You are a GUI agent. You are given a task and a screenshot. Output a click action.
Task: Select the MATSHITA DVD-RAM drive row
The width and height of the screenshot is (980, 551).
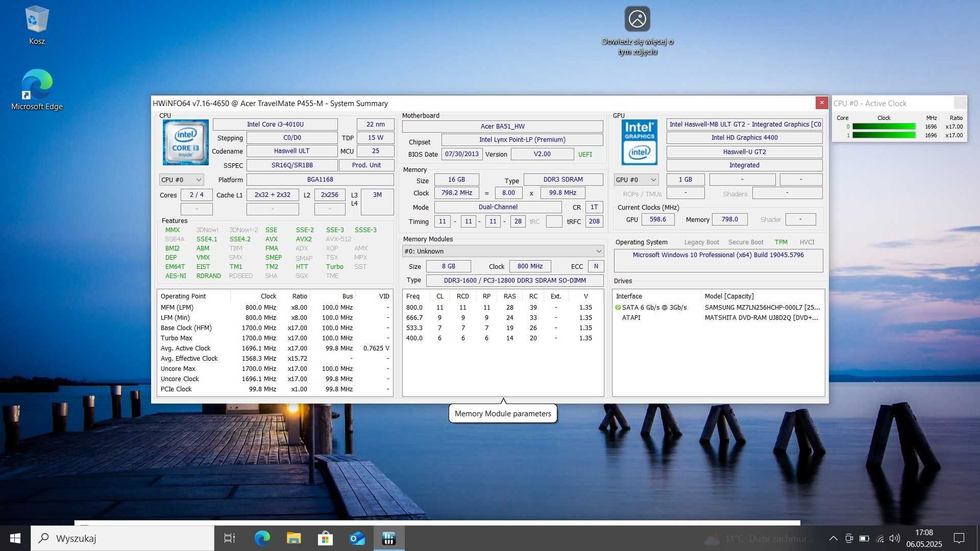coord(718,318)
